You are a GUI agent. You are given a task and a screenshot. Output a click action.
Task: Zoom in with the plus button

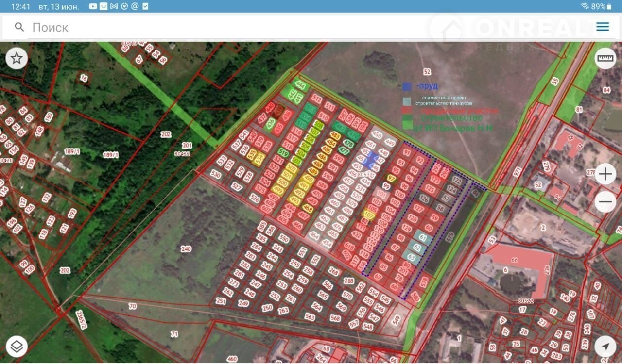pyautogui.click(x=605, y=174)
